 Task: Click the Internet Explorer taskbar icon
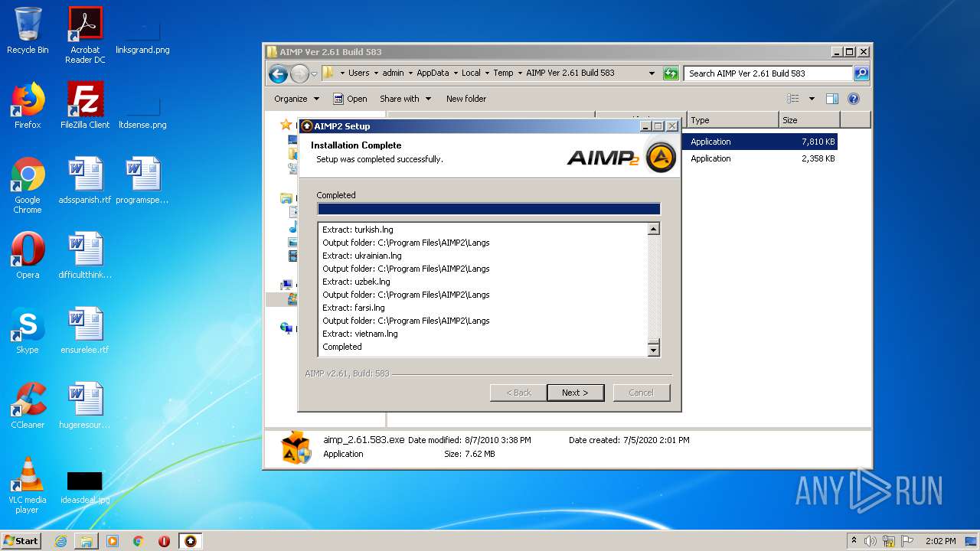tap(60, 541)
